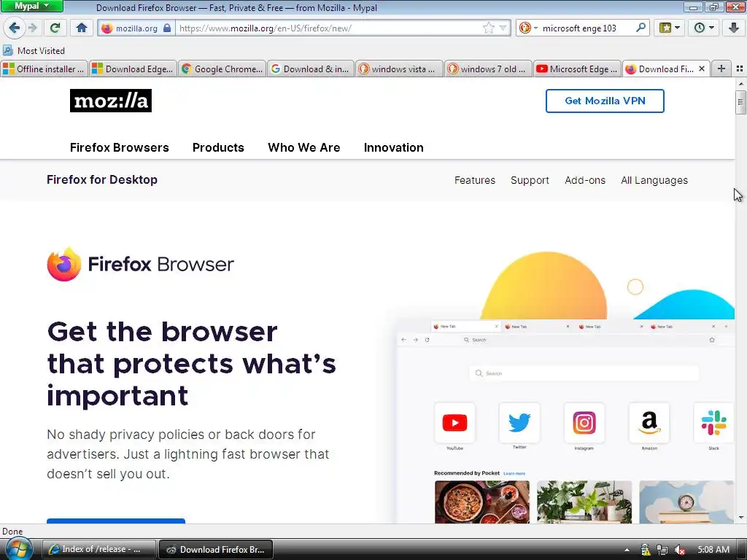Click the Download Firefox Br... taskbar button
The width and height of the screenshot is (747, 560).
click(x=215, y=549)
